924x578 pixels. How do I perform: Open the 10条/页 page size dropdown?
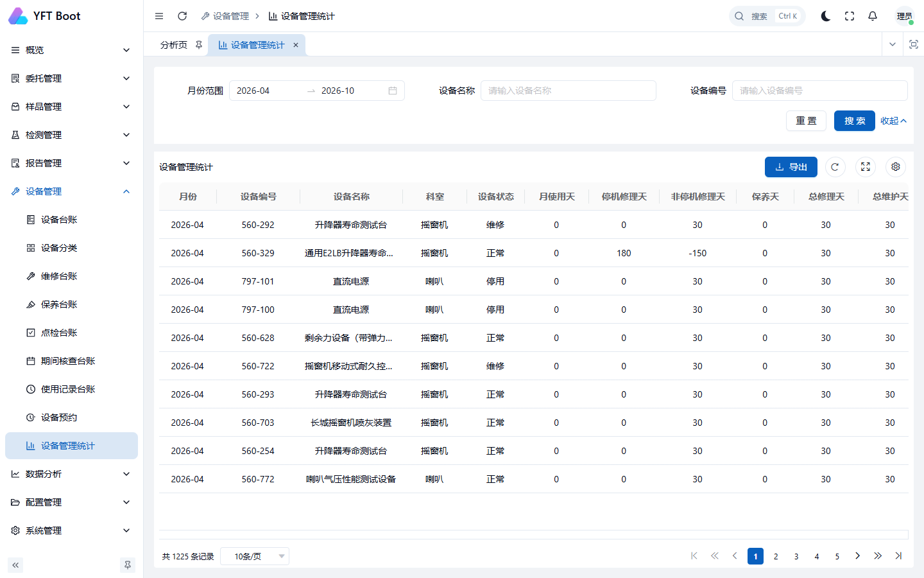(255, 556)
